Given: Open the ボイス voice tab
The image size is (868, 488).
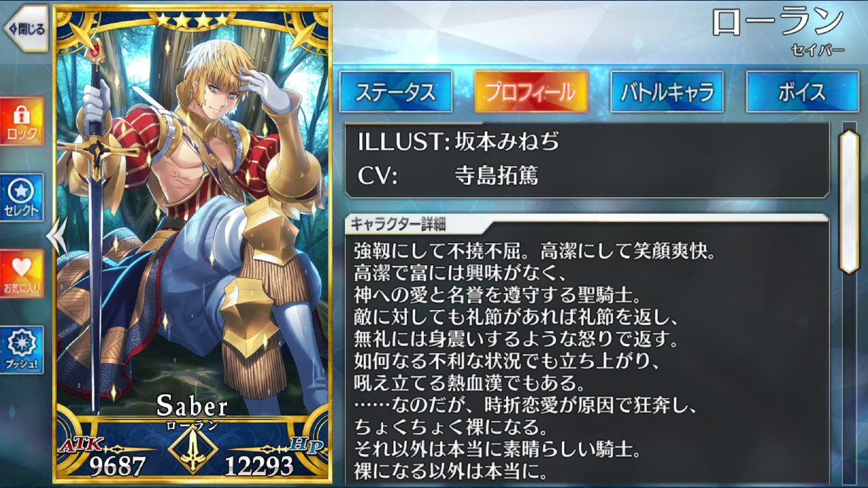Looking at the screenshot, I should point(803,92).
